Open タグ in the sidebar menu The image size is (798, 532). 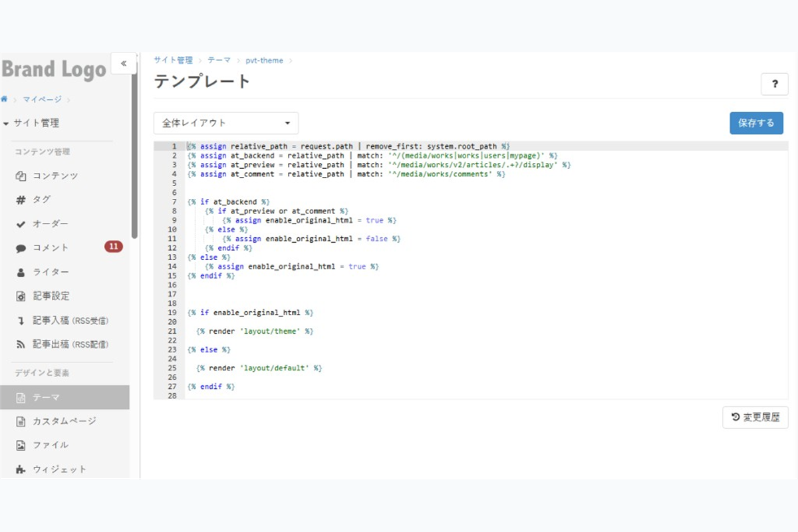(65, 199)
